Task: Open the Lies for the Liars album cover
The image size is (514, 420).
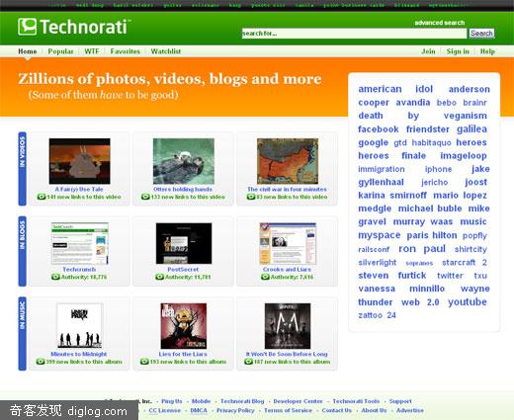Action: point(184,326)
